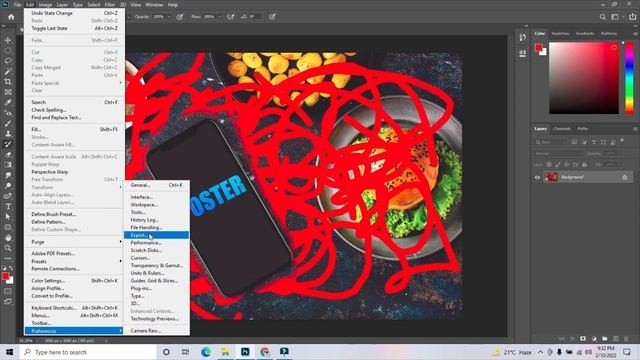Select the Zoom tool in the toolbox
Image resolution: width=640 pixels, height=360 pixels.
(8, 248)
